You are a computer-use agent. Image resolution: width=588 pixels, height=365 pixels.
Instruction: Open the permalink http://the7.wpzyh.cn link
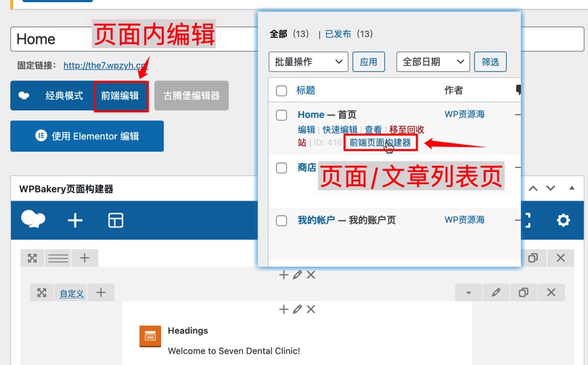[104, 65]
